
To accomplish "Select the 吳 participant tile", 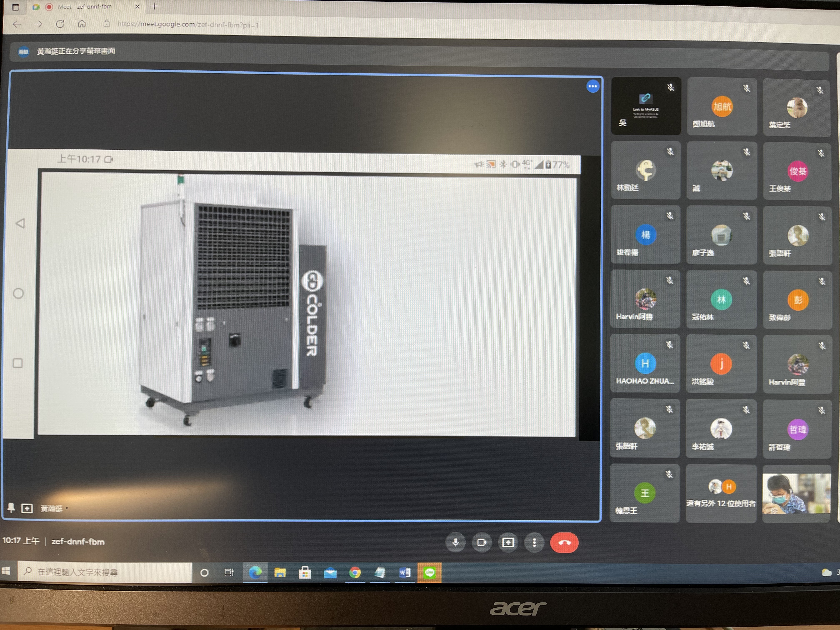I will [646, 106].
